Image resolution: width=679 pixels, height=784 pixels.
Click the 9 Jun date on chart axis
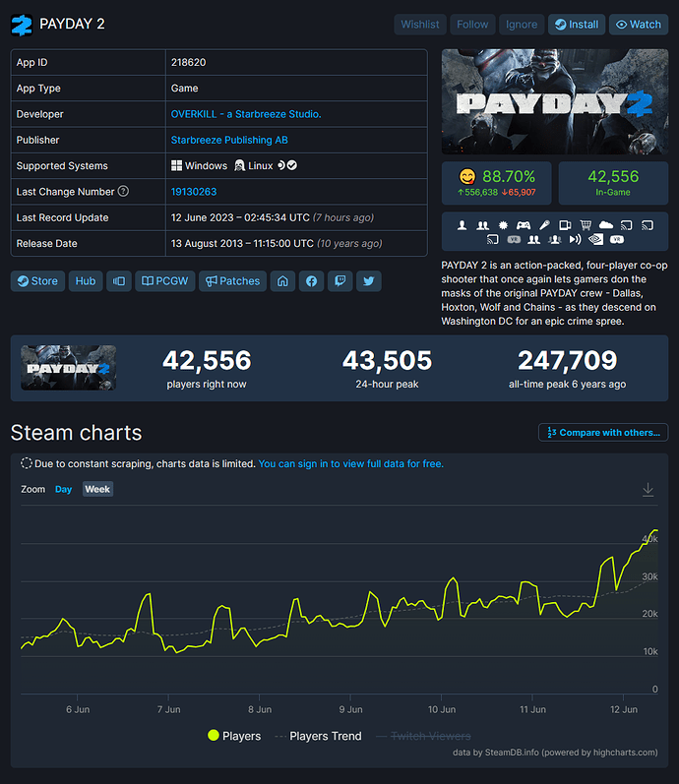tap(350, 709)
